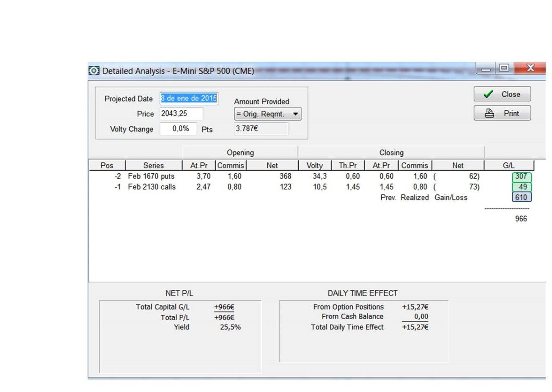Image resolution: width=552 pixels, height=392 pixels.
Task: Click the 966 total gain/loss value
Action: 521,219
